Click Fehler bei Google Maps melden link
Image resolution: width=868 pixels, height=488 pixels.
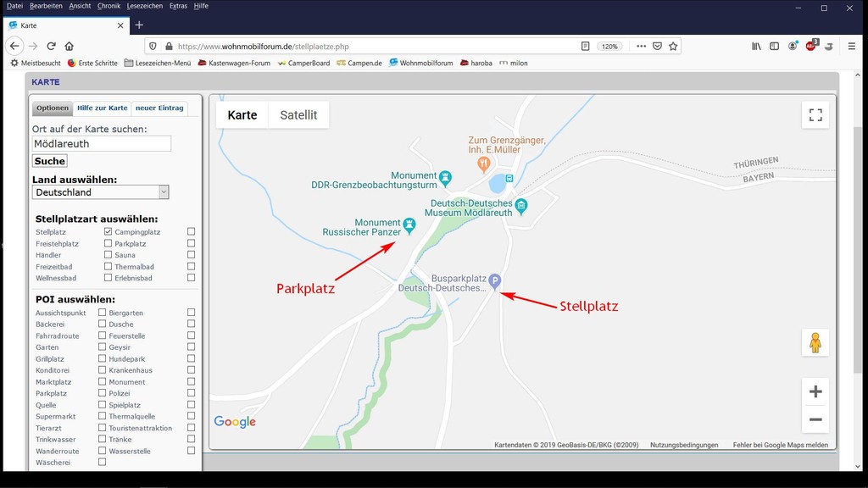point(781,445)
